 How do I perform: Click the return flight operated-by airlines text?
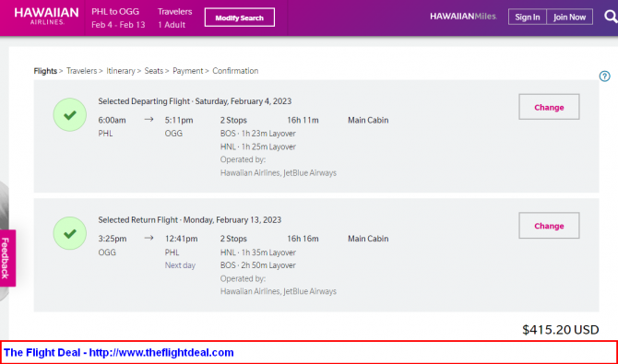click(279, 291)
